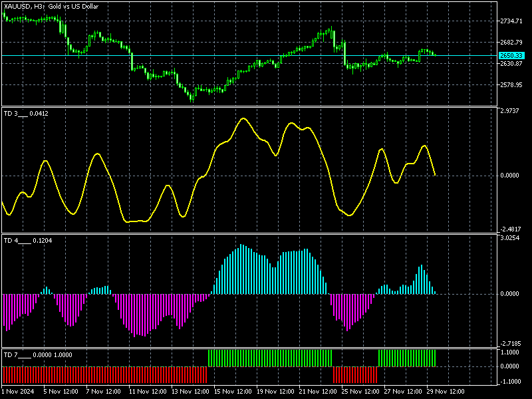Click the -1.1000 scale value in TD 7 panel
Viewport: 532px width, 399px height.
point(510,382)
